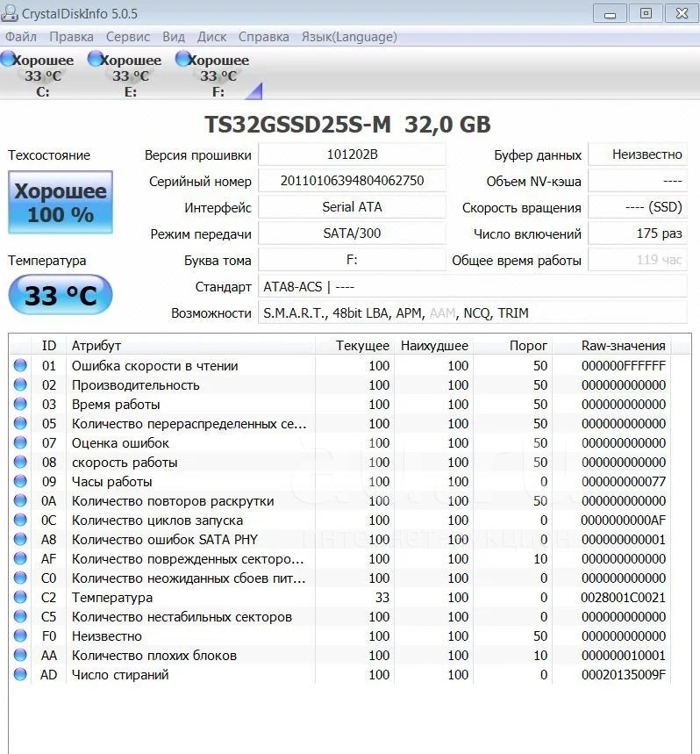Click raw value 000000000077

point(623,481)
